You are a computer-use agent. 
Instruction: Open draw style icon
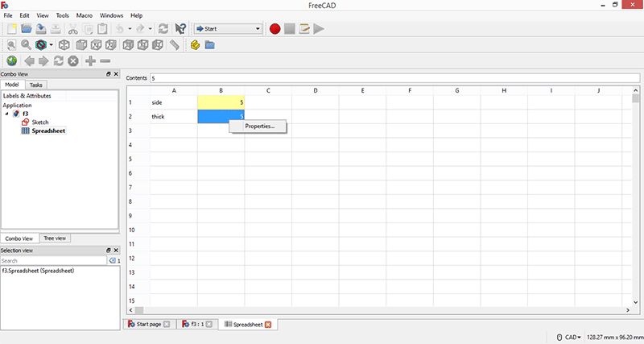[41, 45]
